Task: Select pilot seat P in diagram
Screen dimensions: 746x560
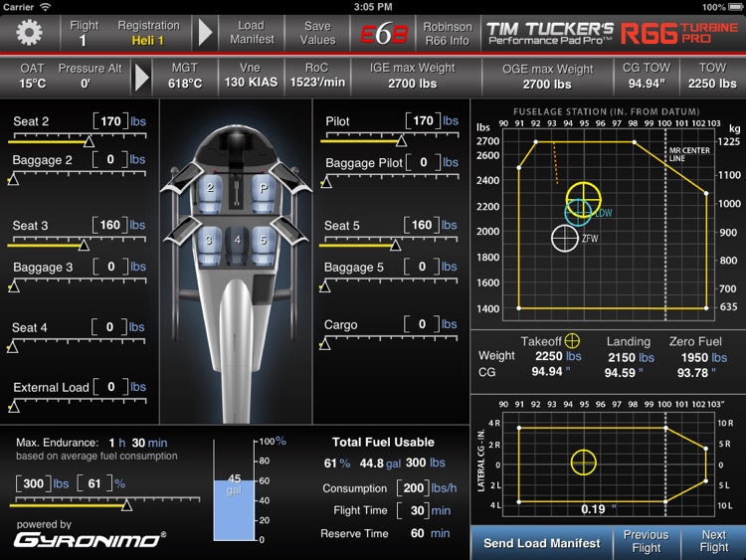Action: pyautogui.click(x=263, y=193)
